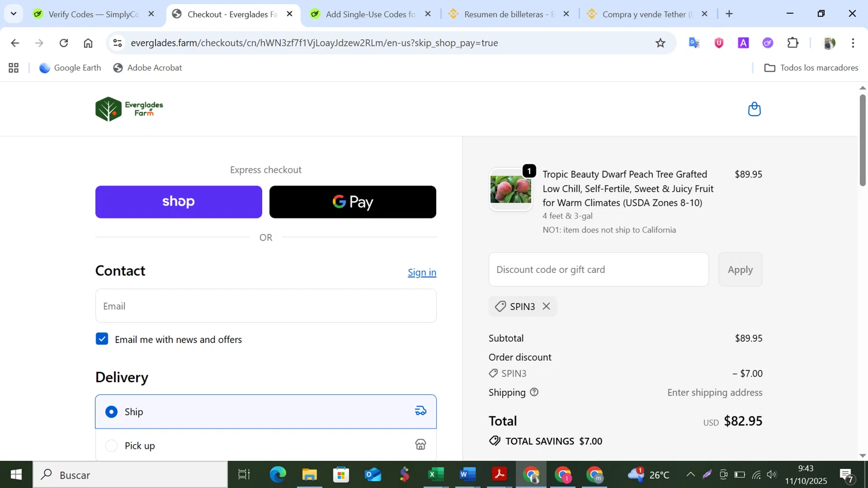Click the page vertical scrollbar thumb

point(862,139)
